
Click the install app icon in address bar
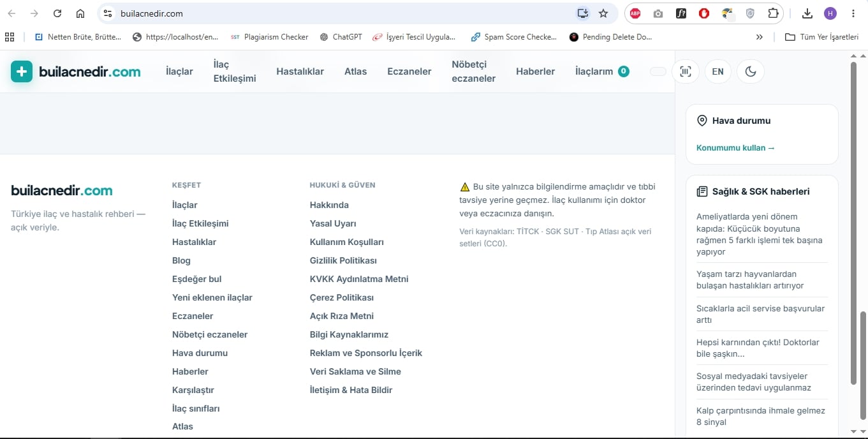(x=582, y=13)
